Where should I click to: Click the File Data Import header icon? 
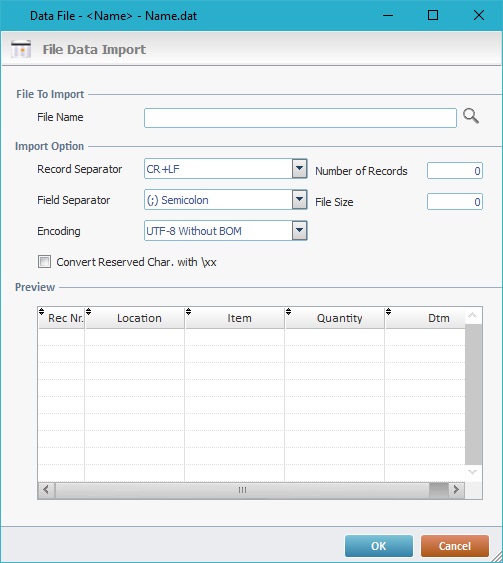[21, 49]
